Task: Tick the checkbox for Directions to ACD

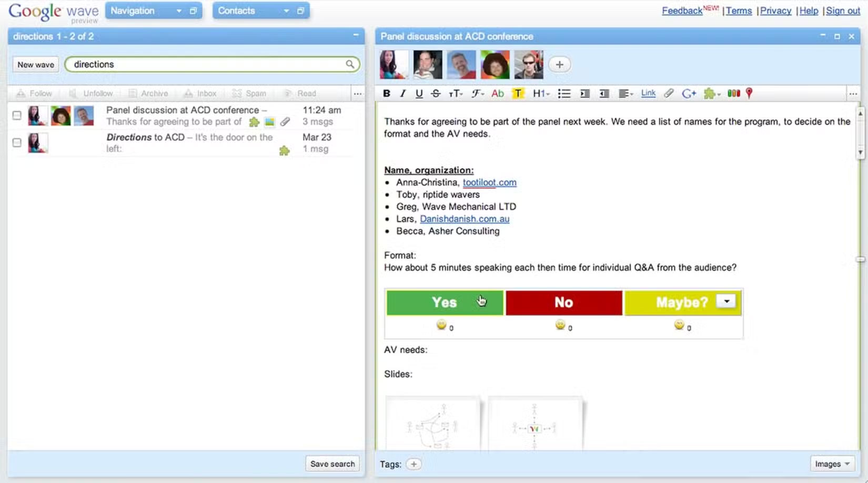Action: pyautogui.click(x=17, y=142)
